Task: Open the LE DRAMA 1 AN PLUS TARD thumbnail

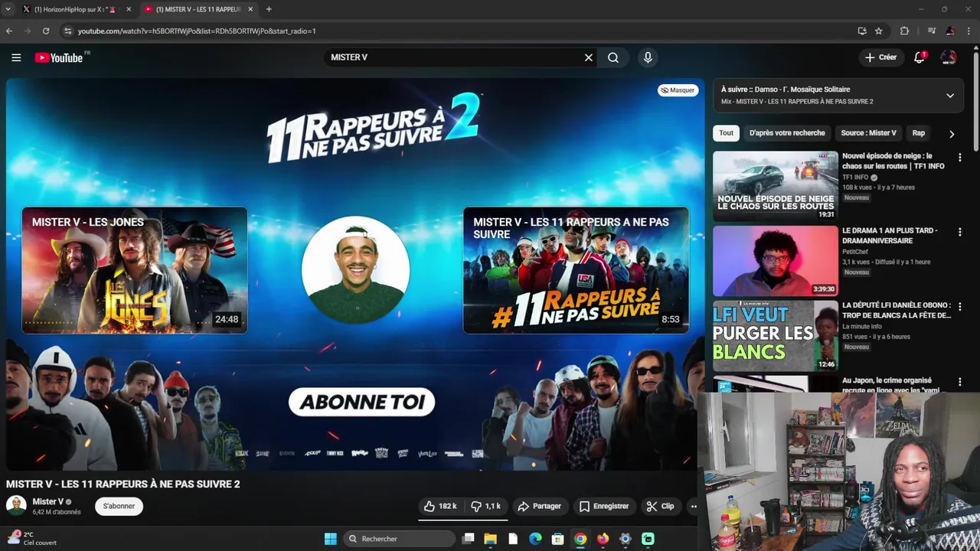Action: click(775, 261)
